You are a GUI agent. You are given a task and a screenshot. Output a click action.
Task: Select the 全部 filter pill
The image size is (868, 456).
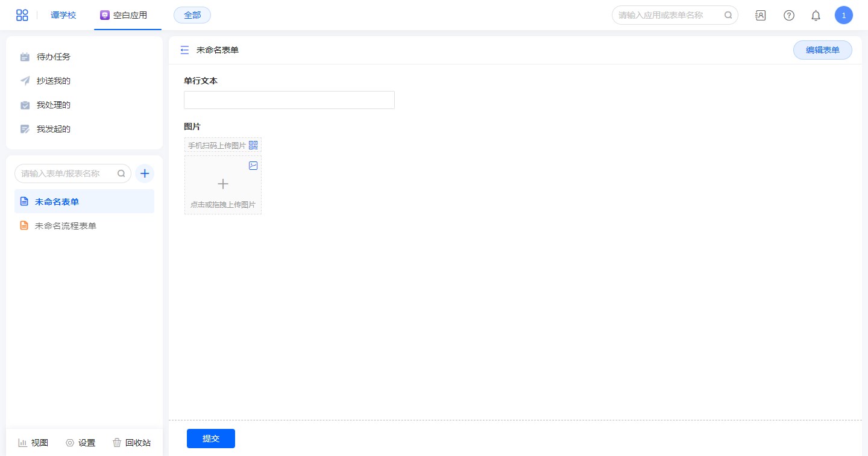[192, 15]
